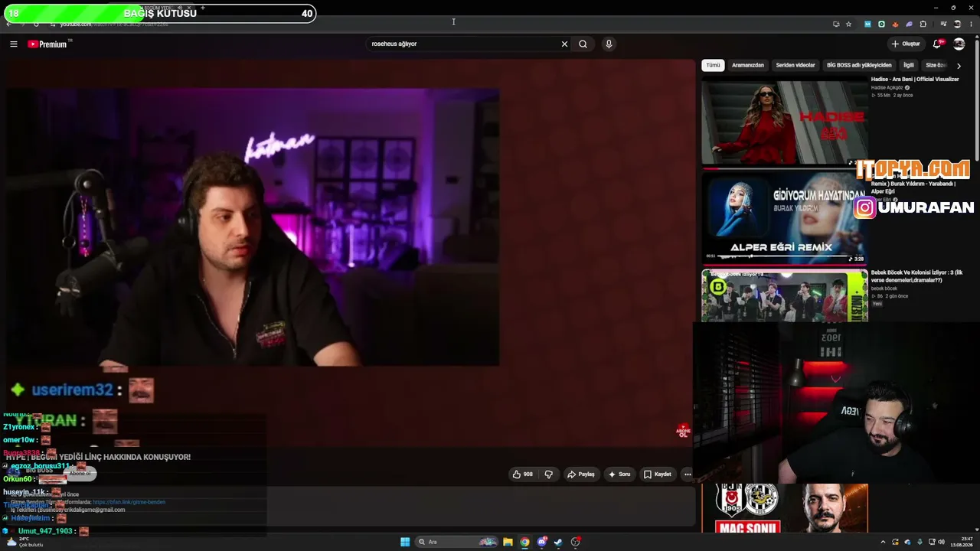Select the İlgili filter chip
This screenshot has width=980, height=551.
908,66
